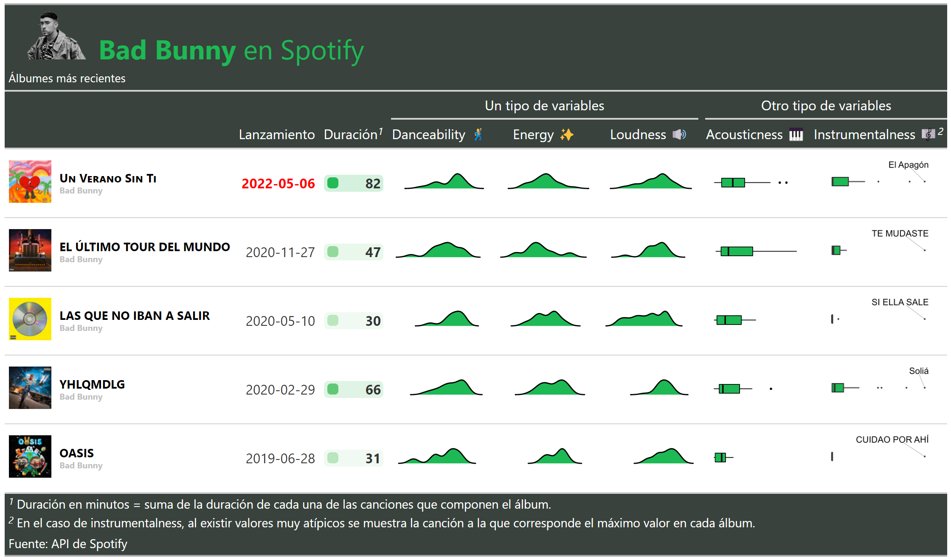Click the release date 2020-11-27
Image resolution: width=951 pixels, height=560 pixels.
[280, 252]
